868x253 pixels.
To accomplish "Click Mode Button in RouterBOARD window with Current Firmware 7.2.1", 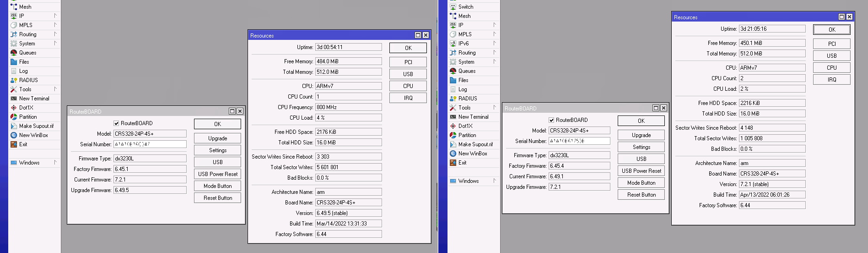I will pos(218,186).
